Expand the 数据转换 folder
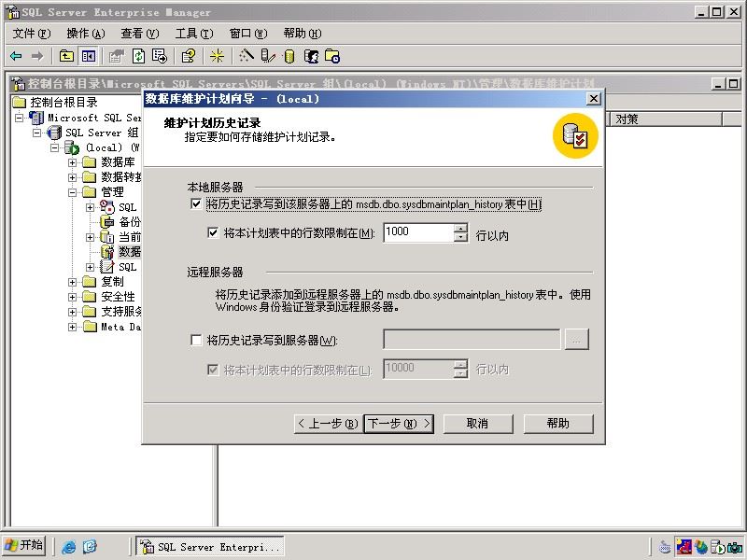The image size is (747, 560). click(72, 177)
